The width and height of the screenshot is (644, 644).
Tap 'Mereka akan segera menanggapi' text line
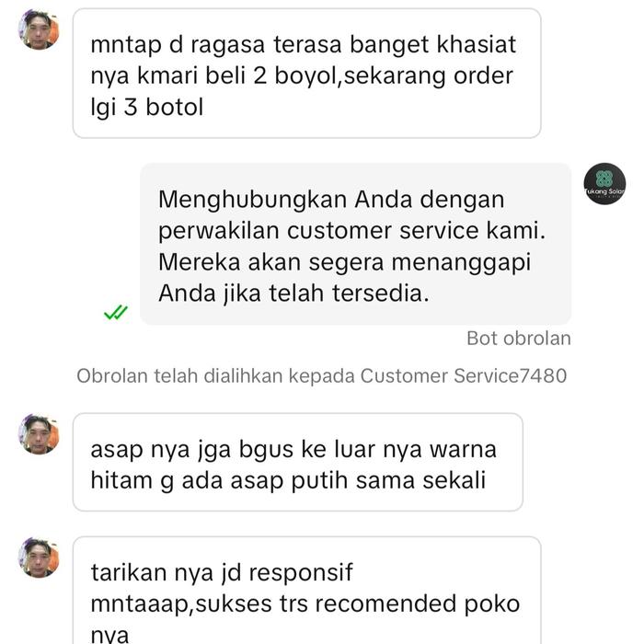point(345,262)
